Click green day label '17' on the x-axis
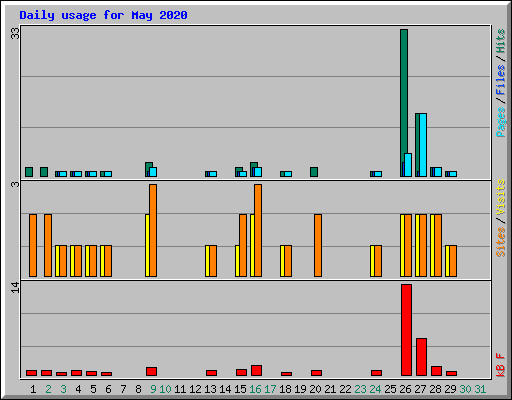This screenshot has width=512, height=400. pos(270,389)
